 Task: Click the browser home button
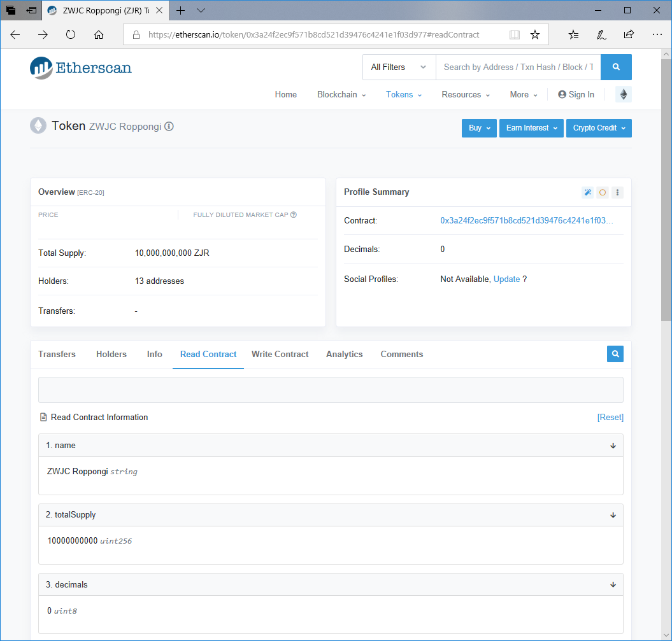coord(99,34)
